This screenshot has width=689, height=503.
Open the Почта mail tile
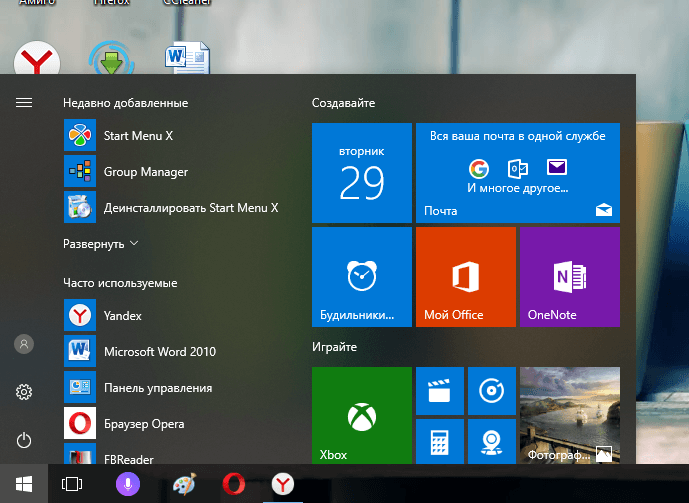pos(517,173)
